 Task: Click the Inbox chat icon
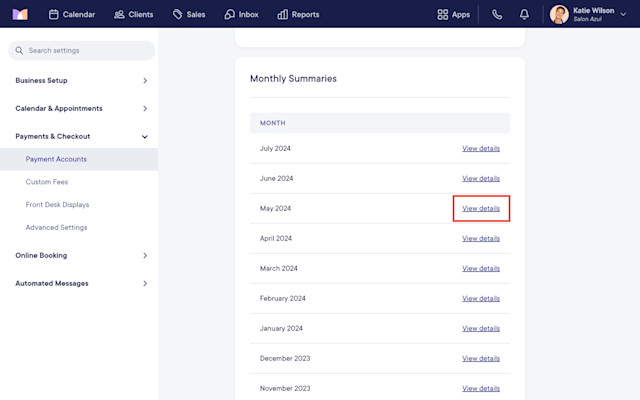[x=229, y=15]
